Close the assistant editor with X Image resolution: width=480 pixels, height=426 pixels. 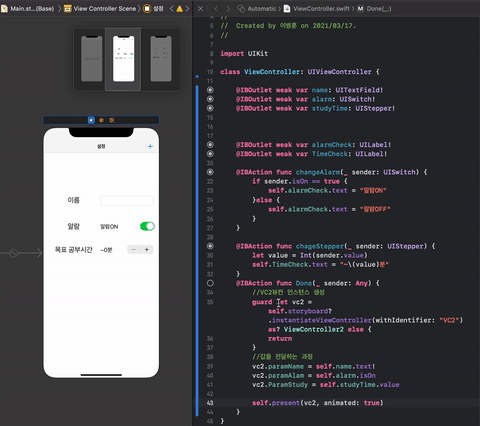point(200,9)
